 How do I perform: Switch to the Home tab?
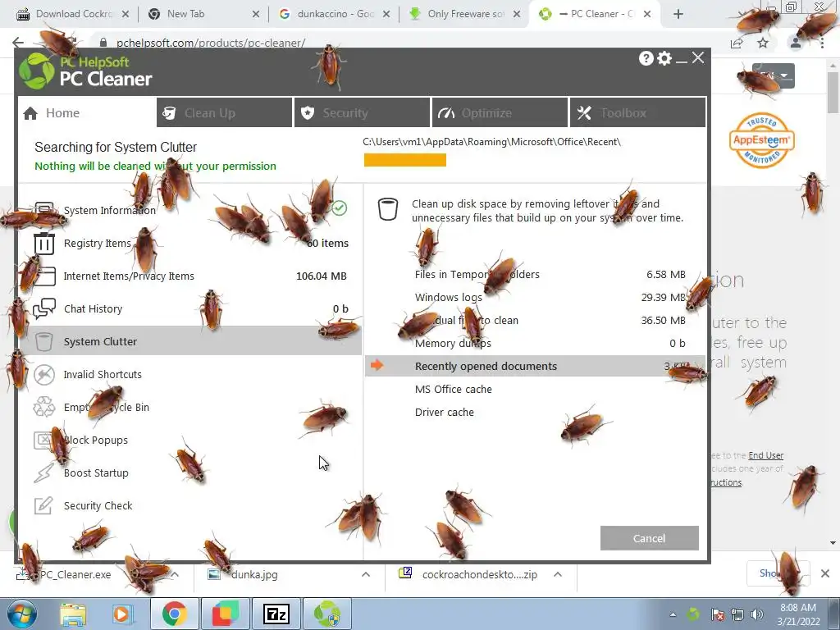coord(87,113)
